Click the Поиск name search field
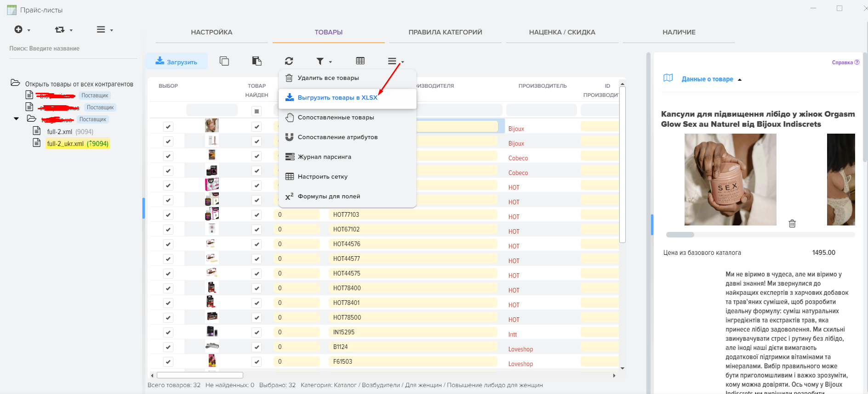This screenshot has height=394, width=868. click(73, 49)
